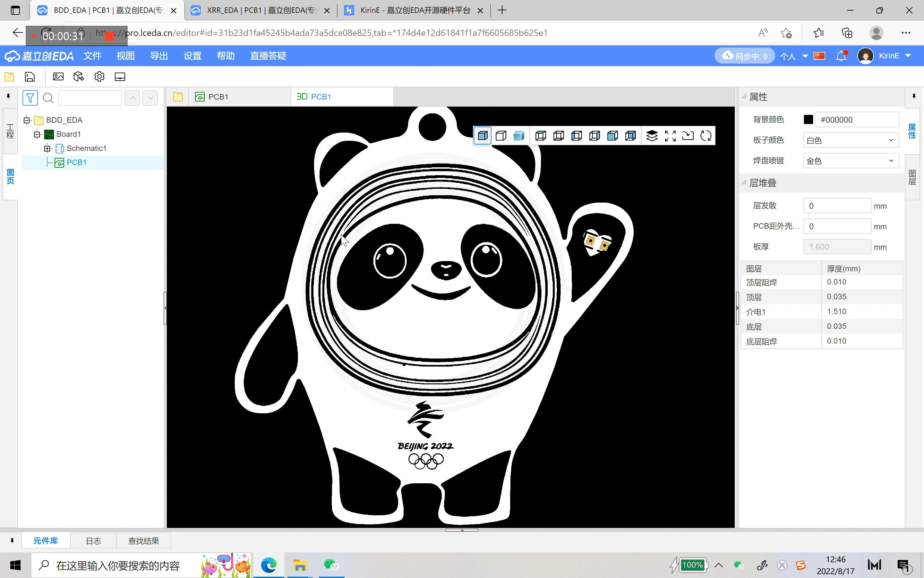Click the #000000 background color field

pos(857,120)
